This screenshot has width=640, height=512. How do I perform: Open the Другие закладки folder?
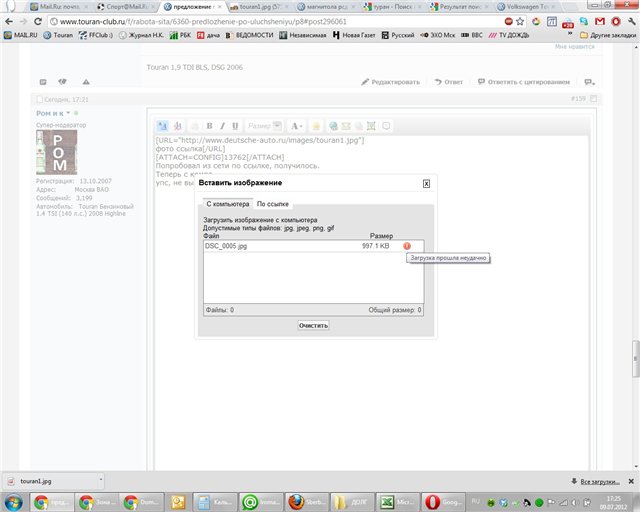pyautogui.click(x=608, y=35)
